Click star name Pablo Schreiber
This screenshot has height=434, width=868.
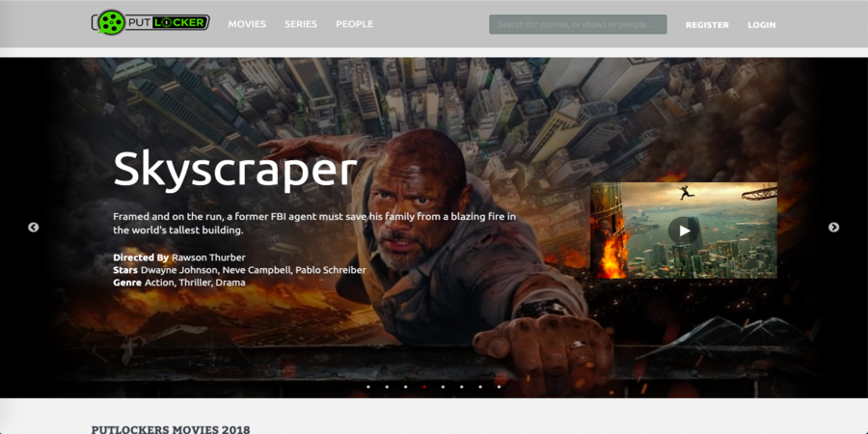(331, 270)
